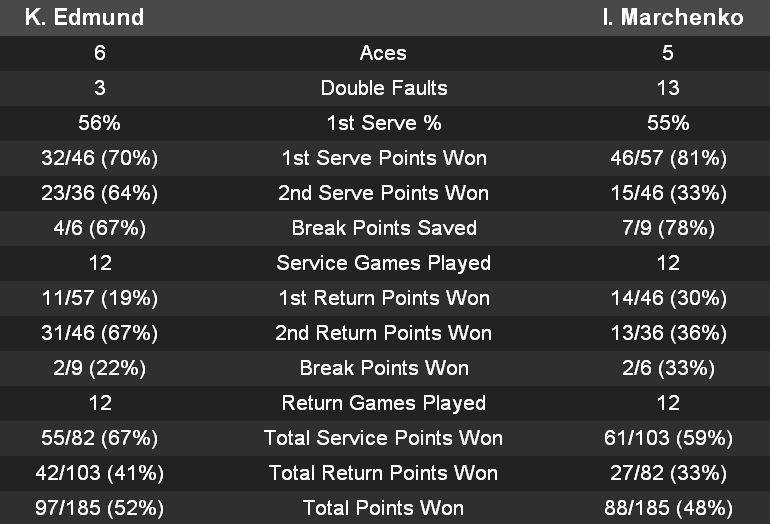Click the Total Service Points Won label
Viewport: 770px width, 524px height.
383,438
